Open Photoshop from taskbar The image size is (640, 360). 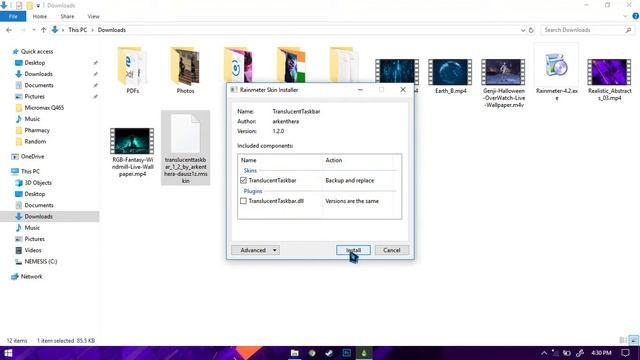point(347,353)
